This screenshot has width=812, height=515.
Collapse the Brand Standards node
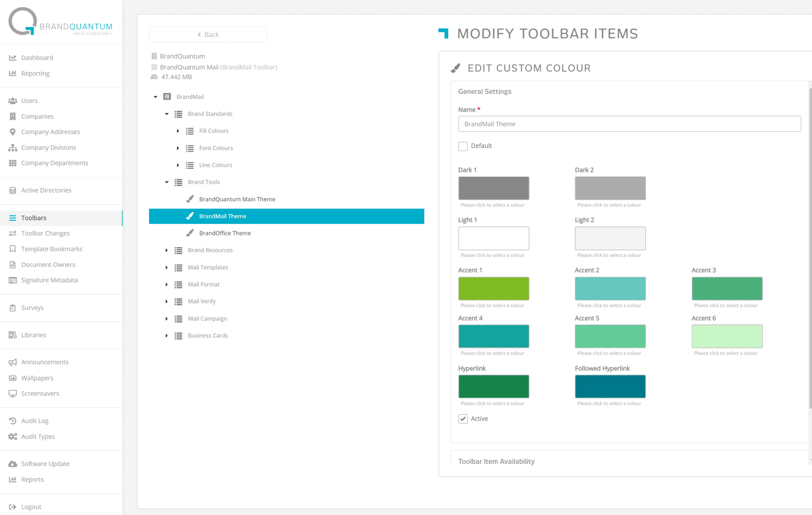pyautogui.click(x=166, y=114)
